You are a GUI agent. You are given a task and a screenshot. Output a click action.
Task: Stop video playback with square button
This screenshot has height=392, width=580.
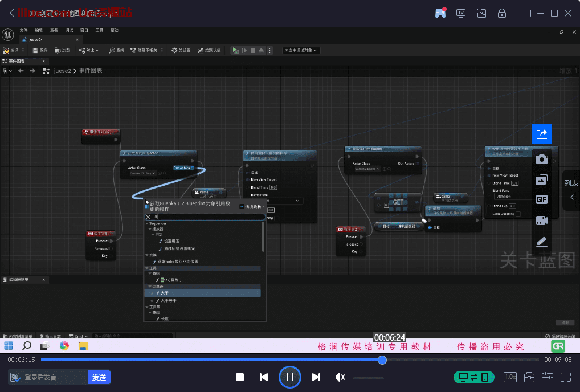pos(240,377)
